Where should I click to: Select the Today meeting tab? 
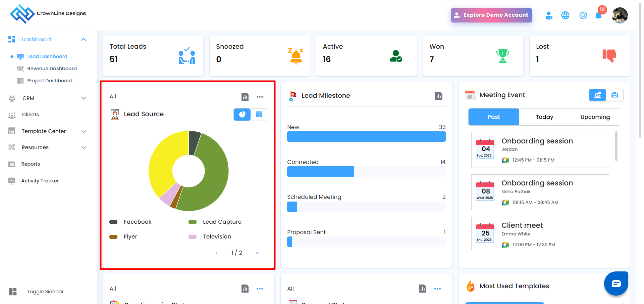(x=544, y=117)
